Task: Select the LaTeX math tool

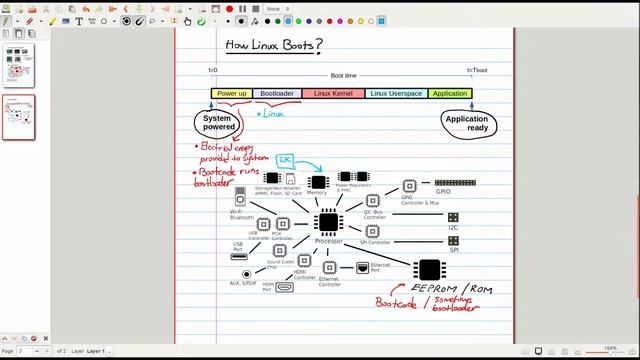Action: (92, 21)
